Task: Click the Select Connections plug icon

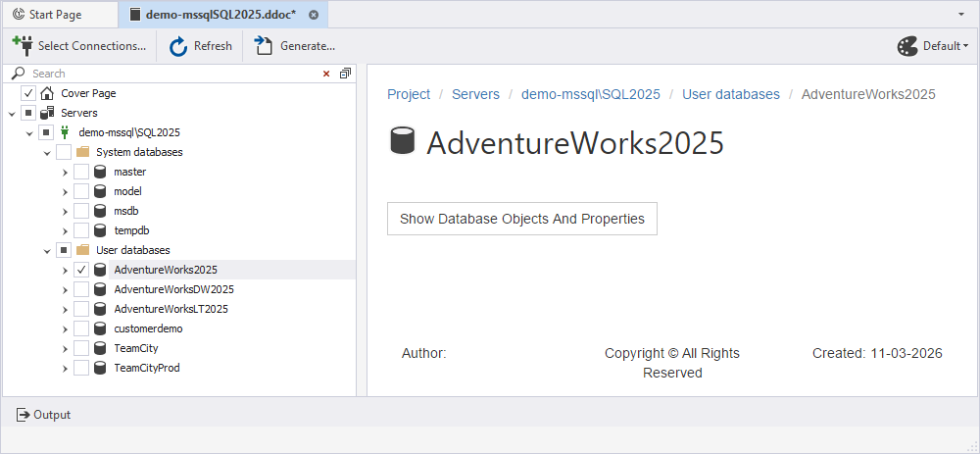Action: pos(22,46)
